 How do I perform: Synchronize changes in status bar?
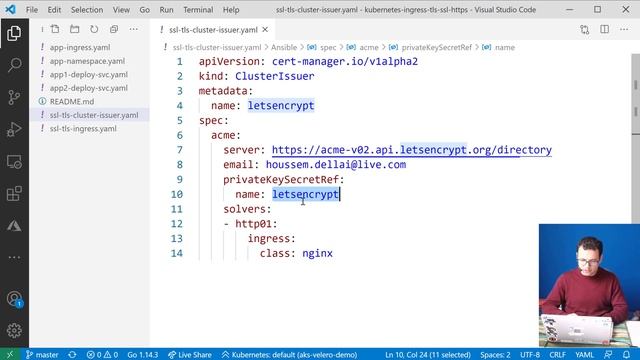[72, 355]
